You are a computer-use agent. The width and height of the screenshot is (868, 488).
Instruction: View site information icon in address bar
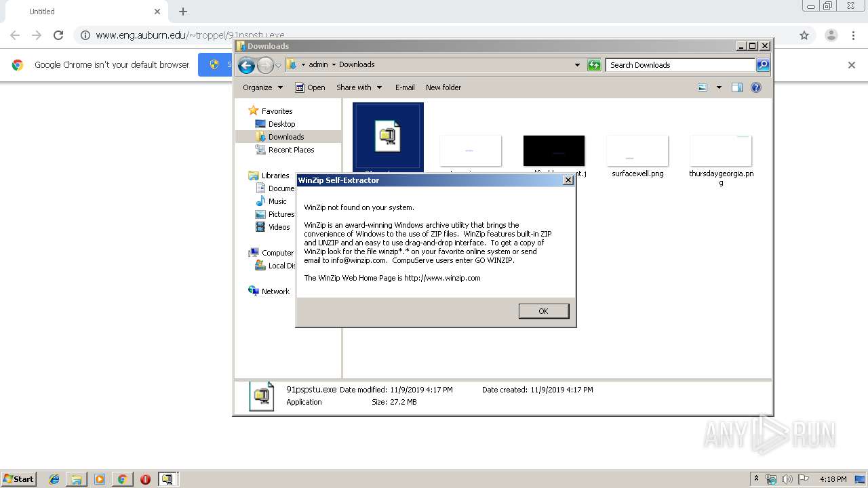(x=85, y=35)
